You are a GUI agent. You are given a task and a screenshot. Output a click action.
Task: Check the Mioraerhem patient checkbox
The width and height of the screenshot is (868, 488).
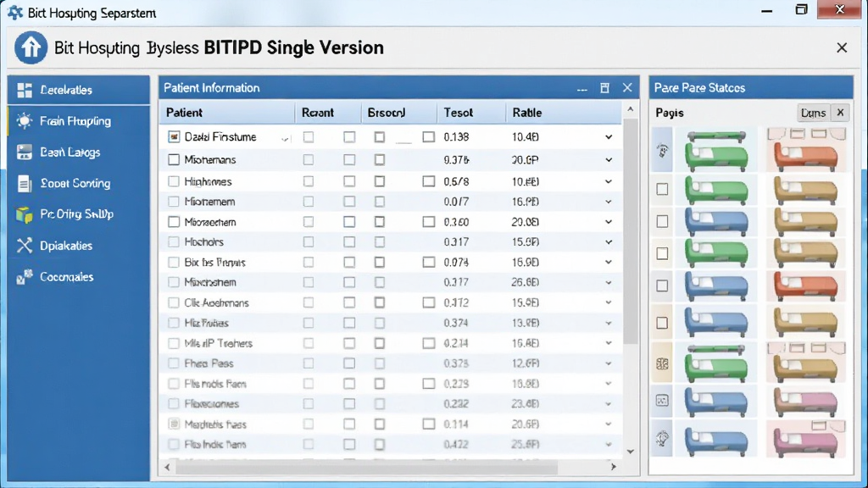click(x=174, y=222)
